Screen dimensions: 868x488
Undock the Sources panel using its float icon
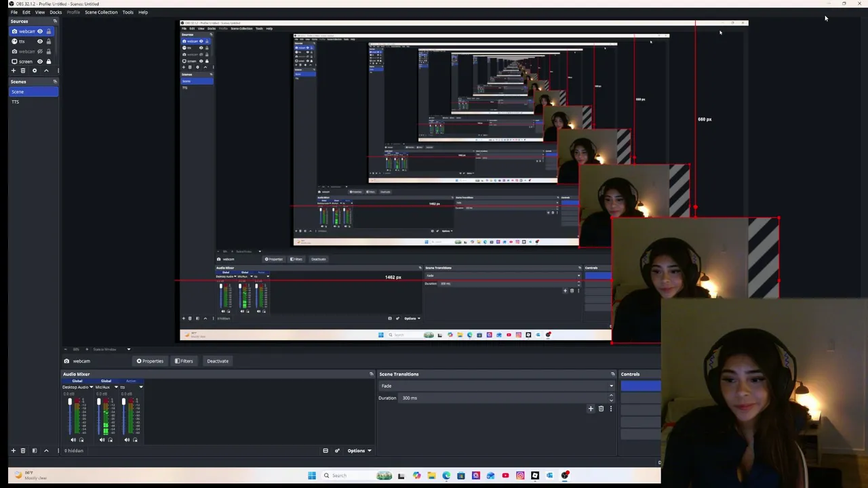click(55, 21)
